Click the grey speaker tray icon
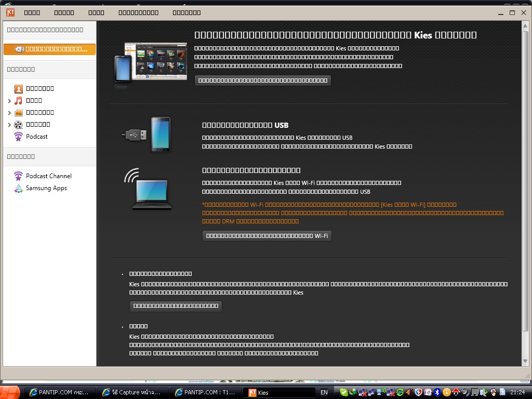 click(465, 393)
